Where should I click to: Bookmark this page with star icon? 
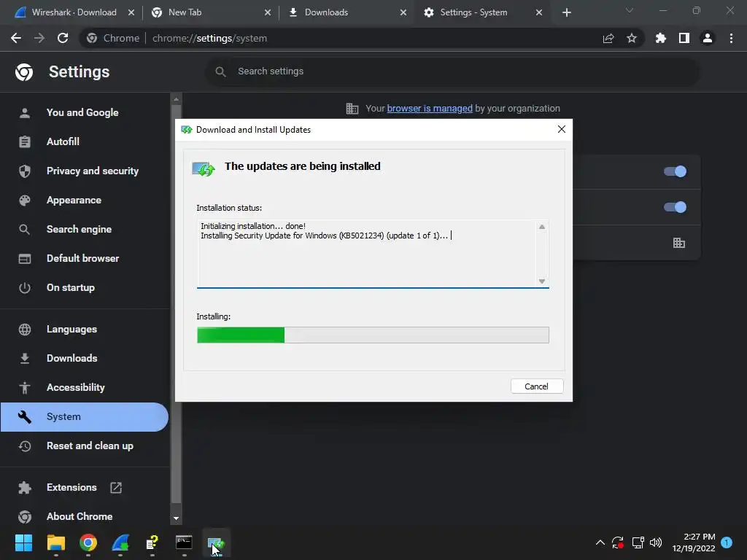point(632,38)
